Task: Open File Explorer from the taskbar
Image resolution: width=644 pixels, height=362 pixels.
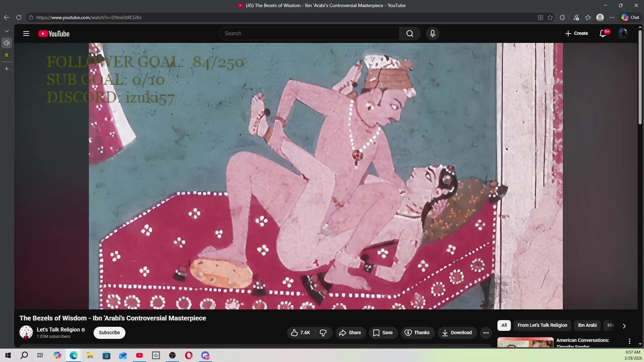Action: [x=90, y=355]
